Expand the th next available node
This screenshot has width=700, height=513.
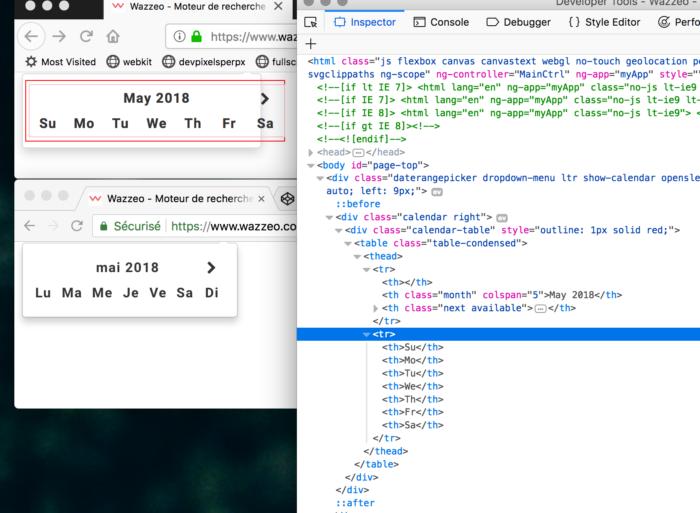[375, 308]
